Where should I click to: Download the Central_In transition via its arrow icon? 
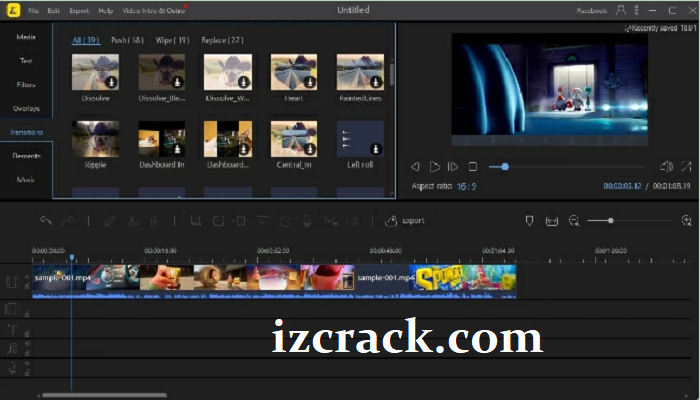(x=310, y=149)
